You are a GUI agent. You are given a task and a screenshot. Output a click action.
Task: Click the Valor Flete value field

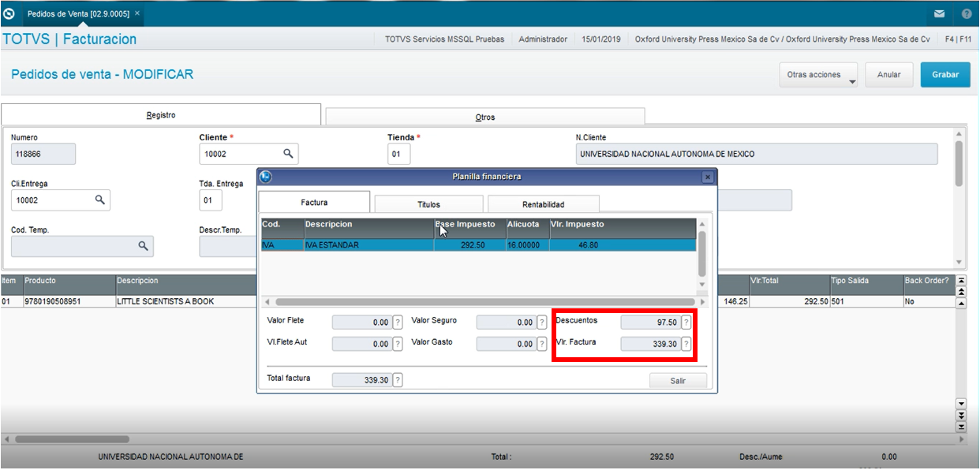click(361, 322)
